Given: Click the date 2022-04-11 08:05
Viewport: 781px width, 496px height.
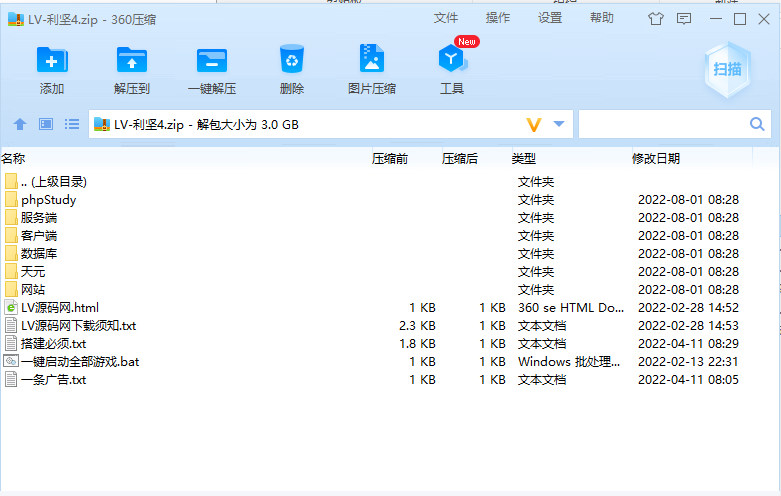Looking at the screenshot, I should coord(688,379).
